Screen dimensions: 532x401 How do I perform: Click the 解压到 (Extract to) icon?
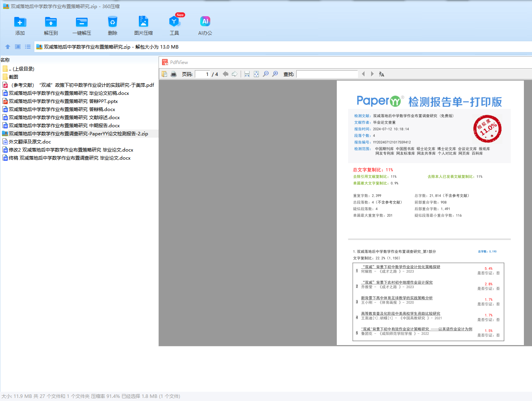click(x=51, y=22)
